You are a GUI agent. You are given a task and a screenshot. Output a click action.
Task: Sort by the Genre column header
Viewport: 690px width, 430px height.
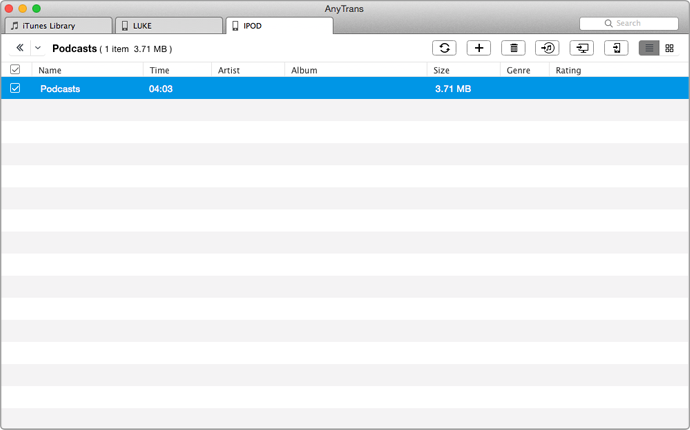click(x=518, y=70)
